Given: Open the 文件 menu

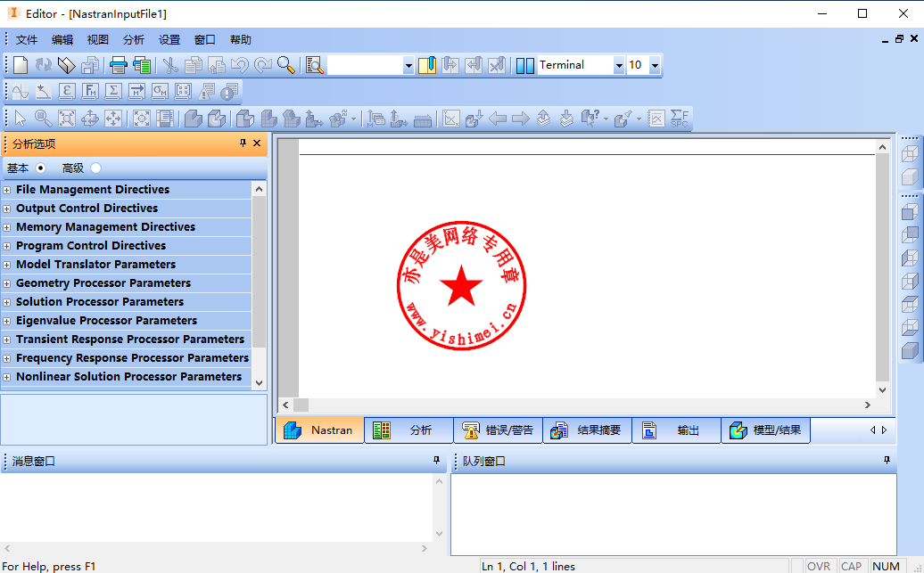Looking at the screenshot, I should (27, 39).
